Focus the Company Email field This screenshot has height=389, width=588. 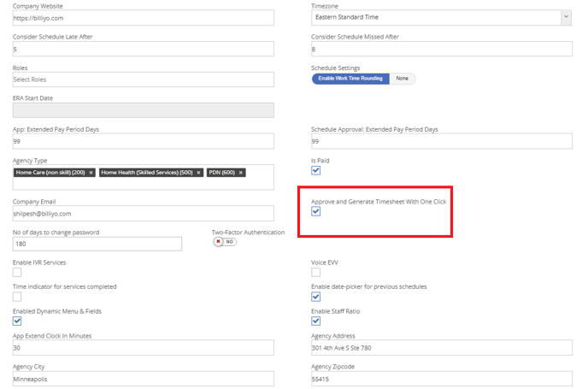(x=143, y=214)
